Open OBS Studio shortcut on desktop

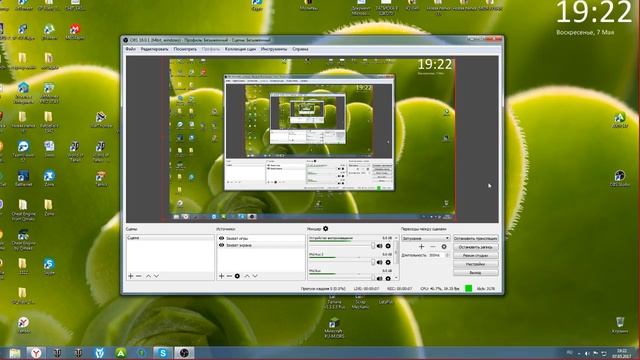[620, 178]
